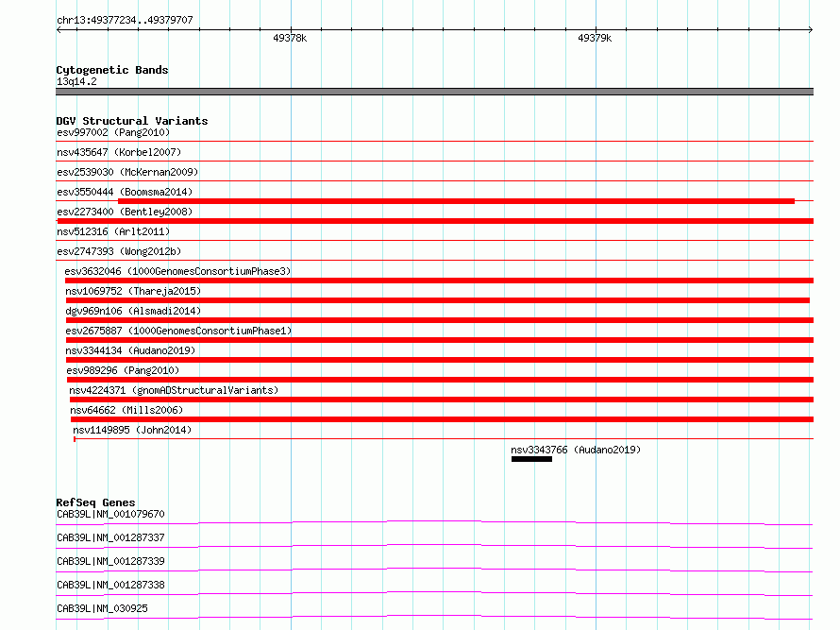Click the red bar of nsv1069752
840x630 pixels.
(x=438, y=300)
